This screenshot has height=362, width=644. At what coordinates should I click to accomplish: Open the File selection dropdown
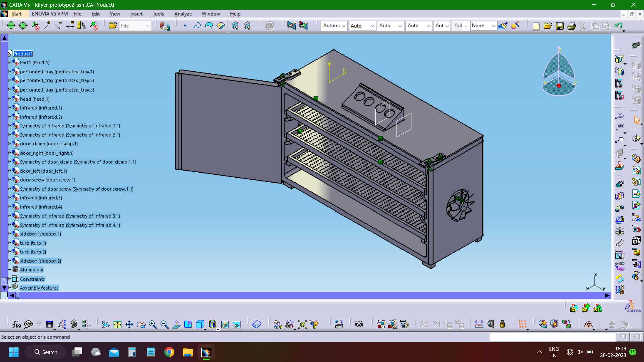pos(135,26)
